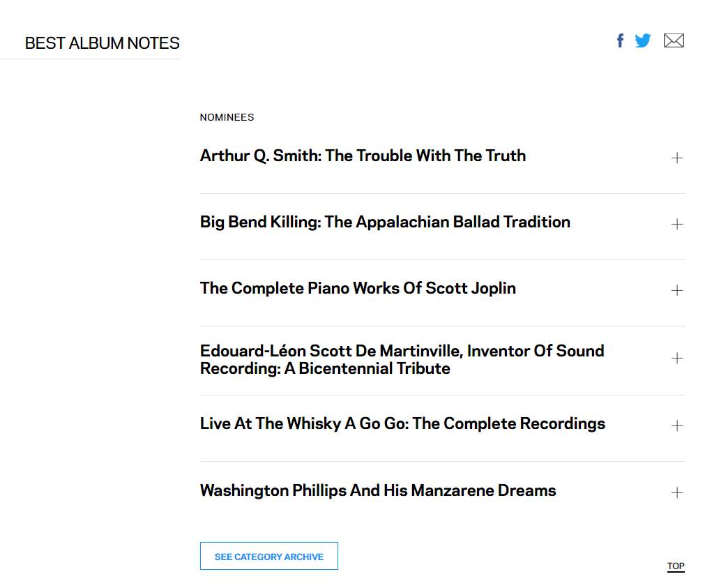Image resolution: width=705 pixels, height=588 pixels.
Task: Jump to page TOP link
Action: (x=676, y=566)
